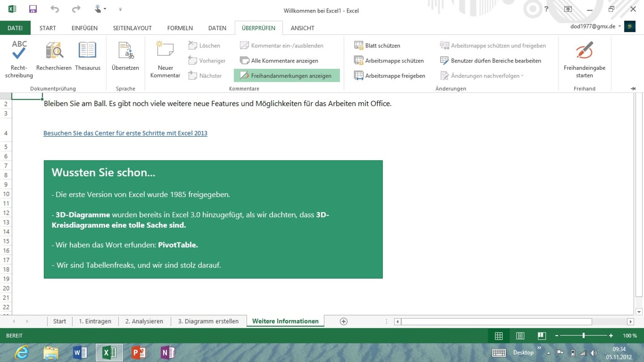Save the workbook via quick access
Image resolution: width=644 pixels, height=362 pixels.
(33, 9)
